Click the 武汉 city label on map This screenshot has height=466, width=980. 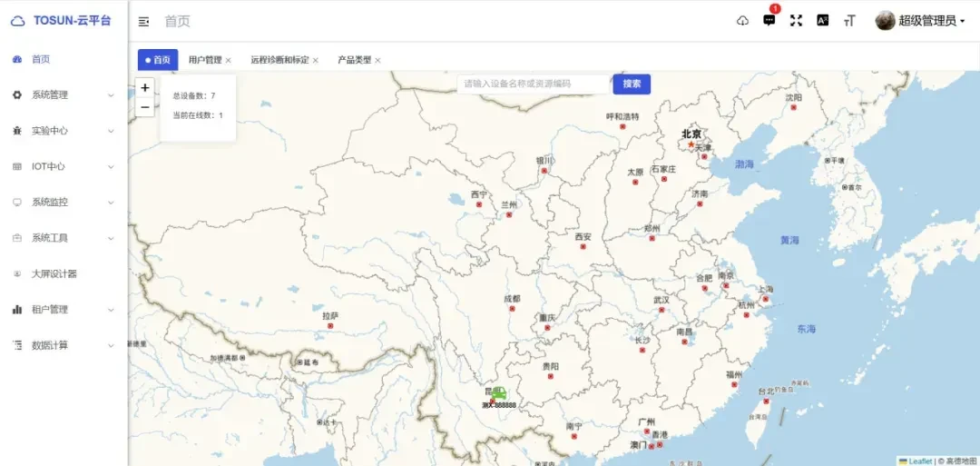tap(661, 300)
